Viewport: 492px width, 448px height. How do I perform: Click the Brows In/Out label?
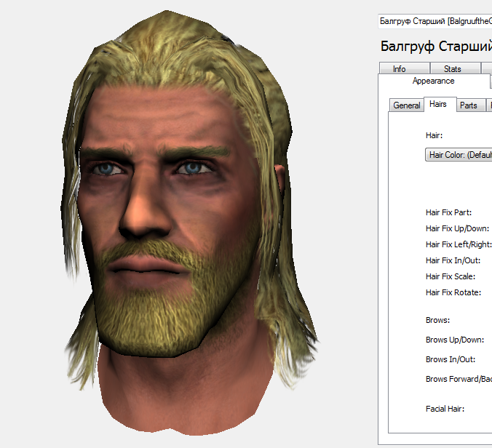coord(451,359)
